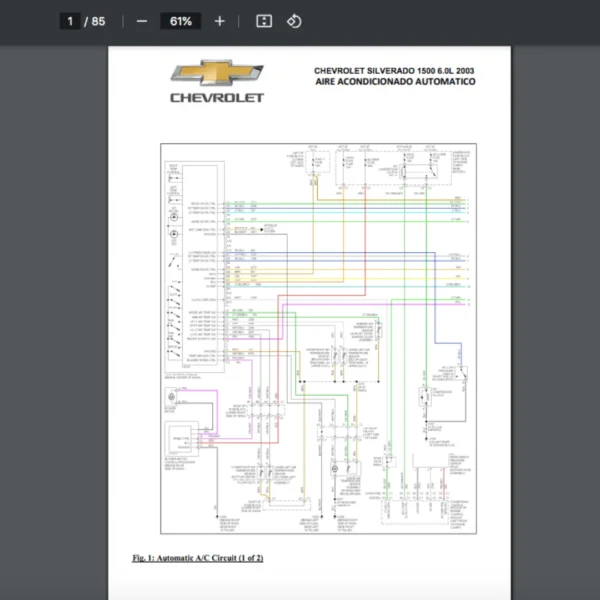Click the current page number field
600x600 pixels.
pos(70,21)
